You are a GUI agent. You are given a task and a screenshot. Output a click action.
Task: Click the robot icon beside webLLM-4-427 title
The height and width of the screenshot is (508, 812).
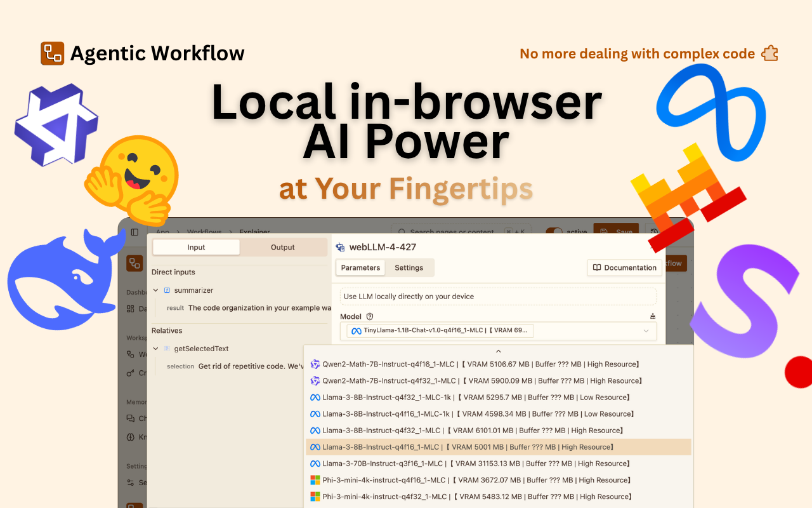click(341, 246)
